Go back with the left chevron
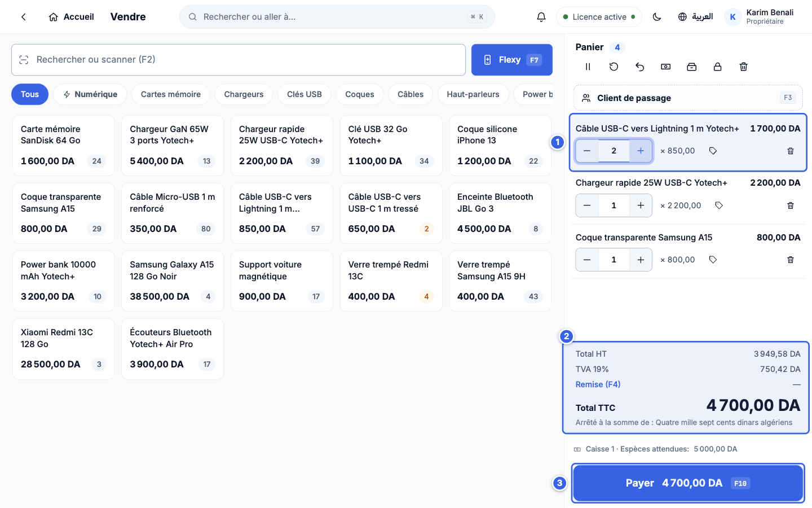This screenshot has height=508, width=812. point(24,17)
